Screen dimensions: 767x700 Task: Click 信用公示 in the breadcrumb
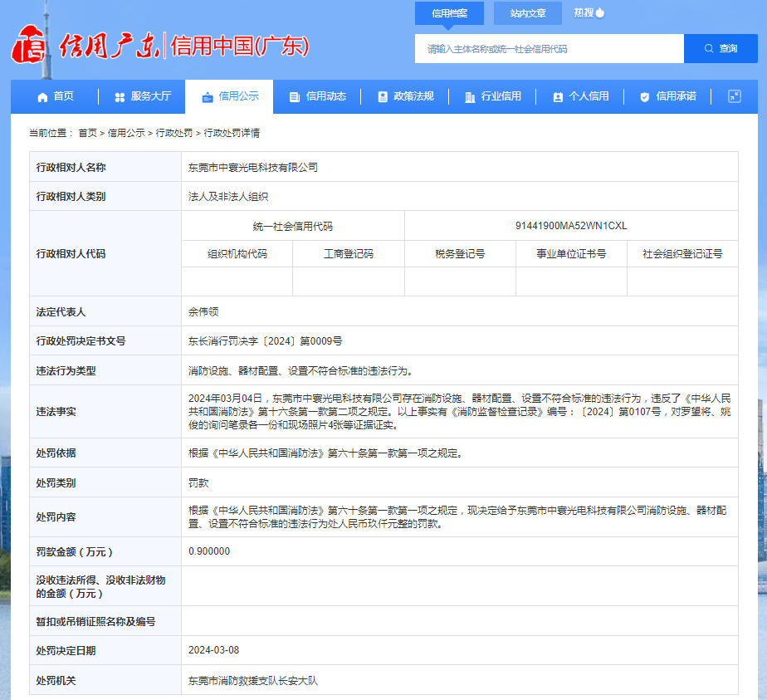[126, 133]
